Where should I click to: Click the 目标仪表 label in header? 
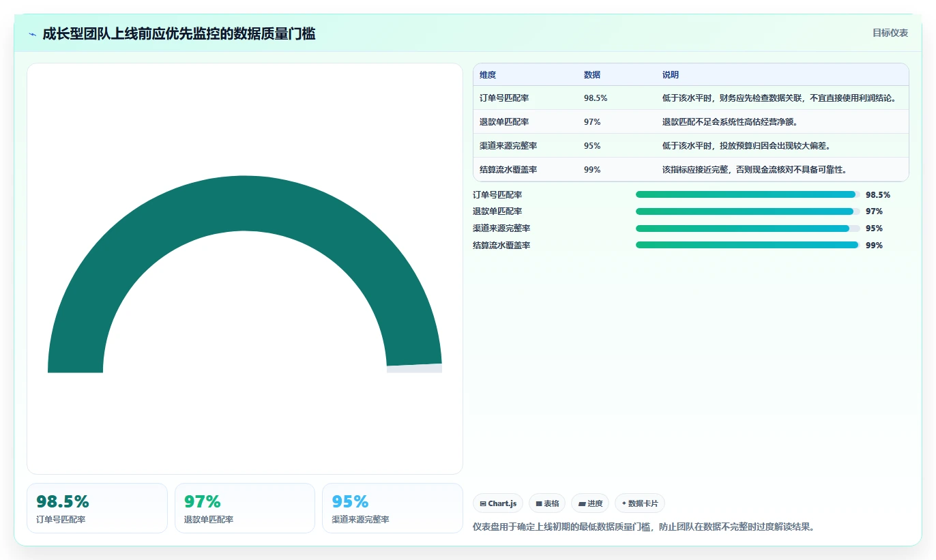tap(890, 33)
